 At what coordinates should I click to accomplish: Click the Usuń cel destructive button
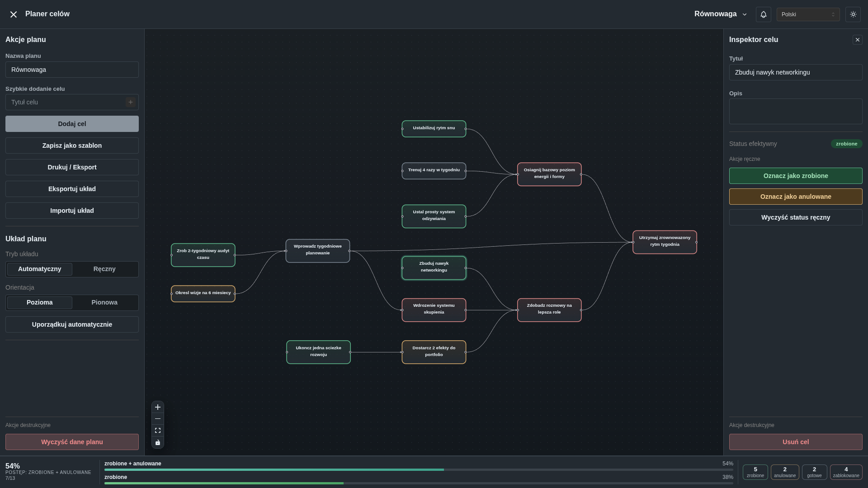[x=795, y=442]
